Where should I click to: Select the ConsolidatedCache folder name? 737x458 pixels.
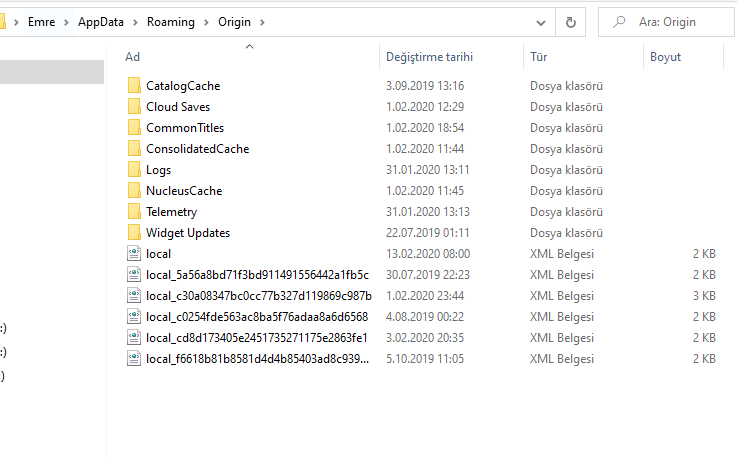pyautogui.click(x=197, y=149)
